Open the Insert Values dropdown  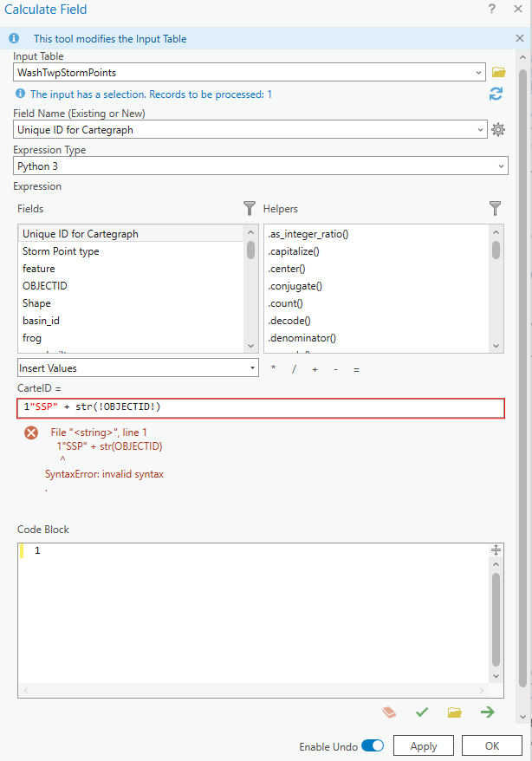252,367
